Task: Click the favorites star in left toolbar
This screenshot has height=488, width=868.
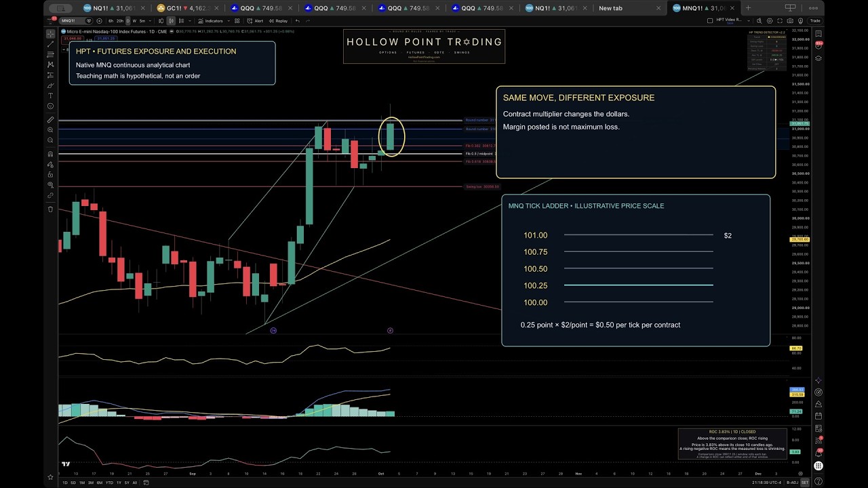Action: (50, 476)
